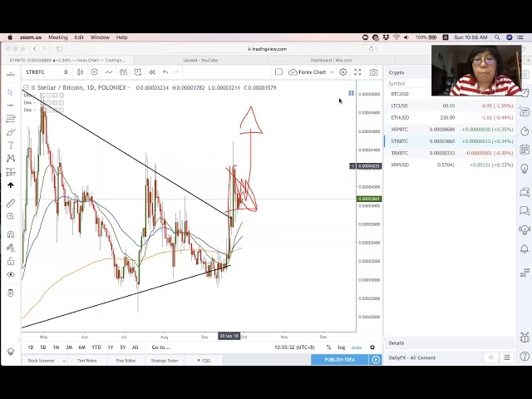
Task: Enable magnet mode icon
Action: (11, 234)
